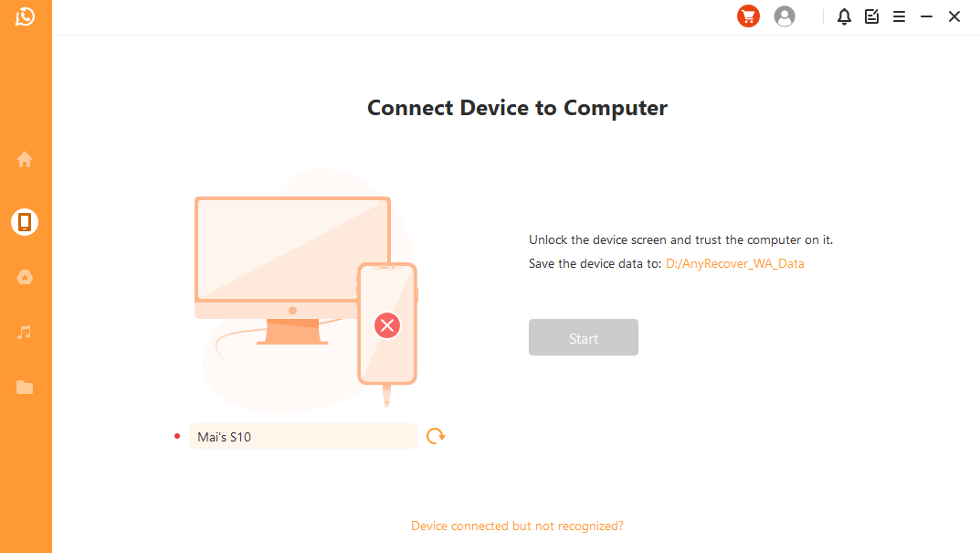Viewport: 980px width, 553px height.
Task: View notifications via the bell icon
Action: click(844, 16)
